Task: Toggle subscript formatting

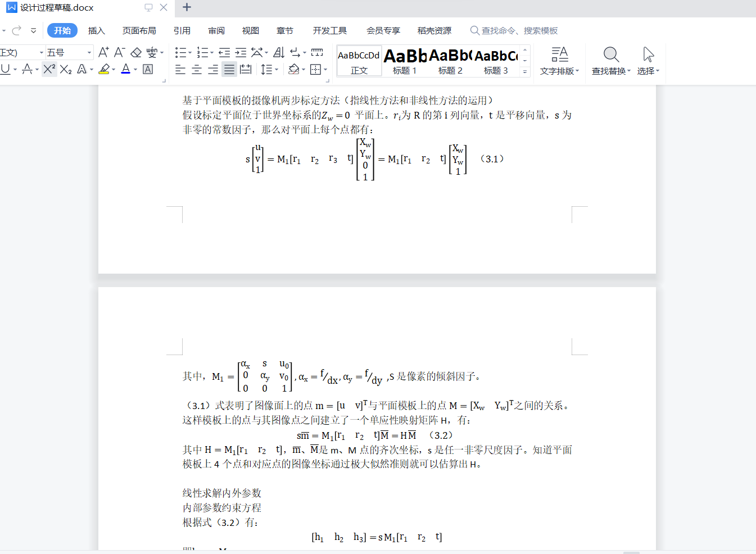Action: [x=66, y=69]
